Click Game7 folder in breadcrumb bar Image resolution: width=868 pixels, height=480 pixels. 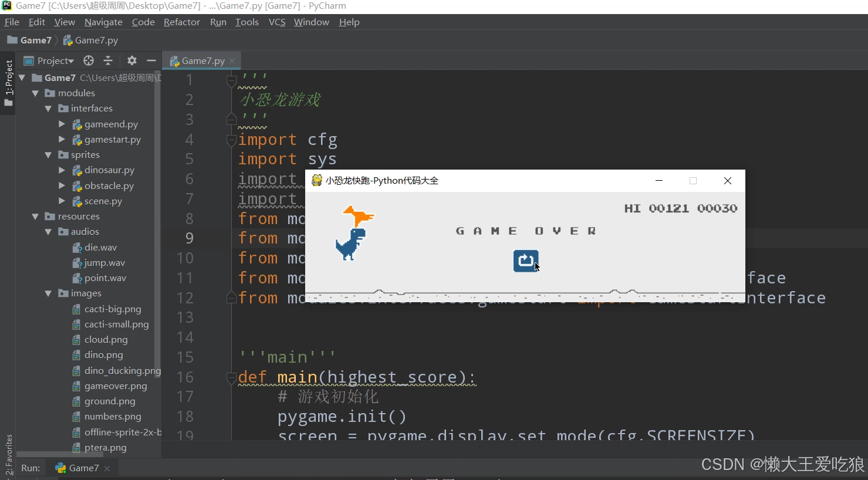point(29,40)
